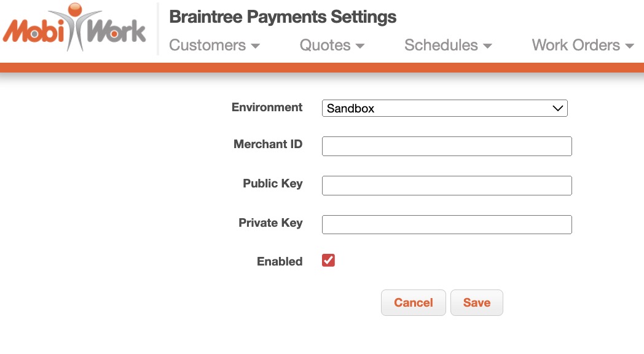Open the Quotes menu
This screenshot has width=644, height=354.
(x=325, y=45)
